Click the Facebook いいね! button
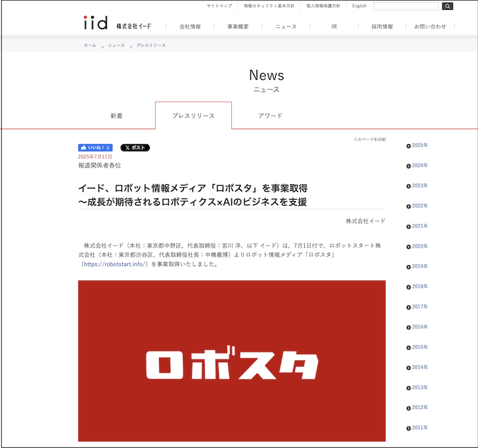The height and width of the screenshot is (448, 478). pos(95,147)
